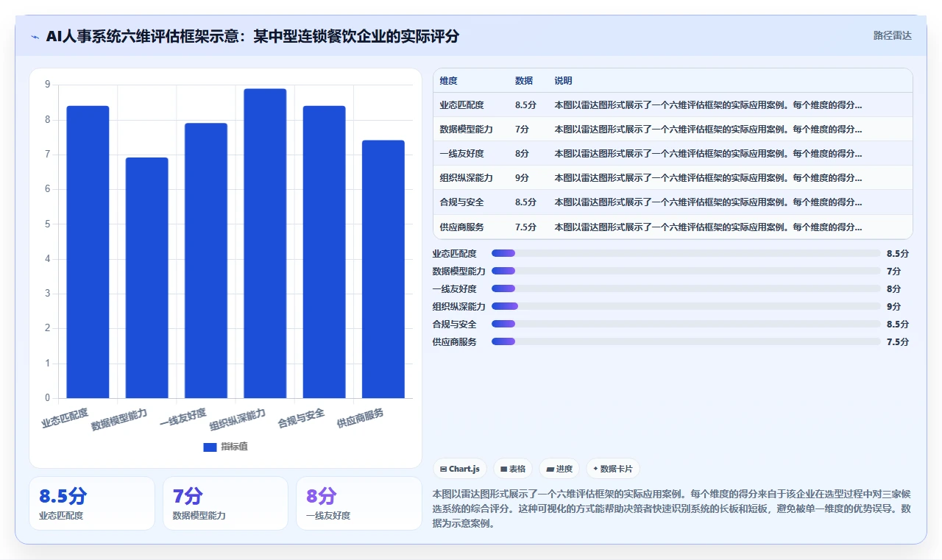
Task: Open the 8分 一线友好度 data card
Action: click(359, 503)
